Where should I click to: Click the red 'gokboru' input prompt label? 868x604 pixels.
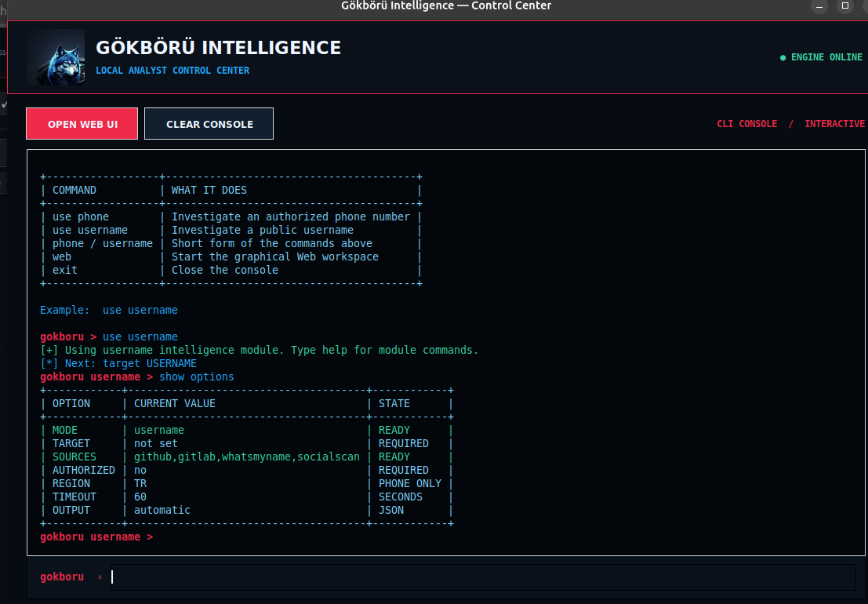pos(61,577)
